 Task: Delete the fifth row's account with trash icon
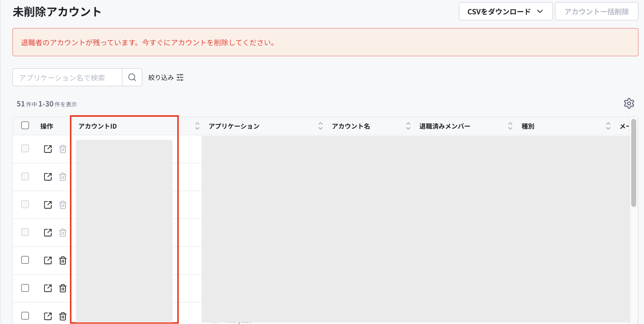coord(63,260)
